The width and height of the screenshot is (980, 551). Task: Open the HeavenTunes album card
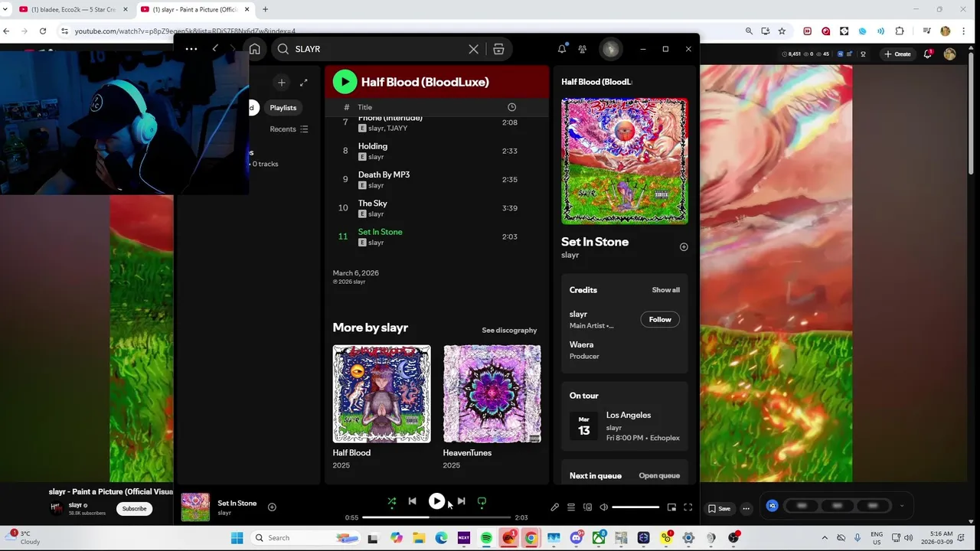point(492,407)
